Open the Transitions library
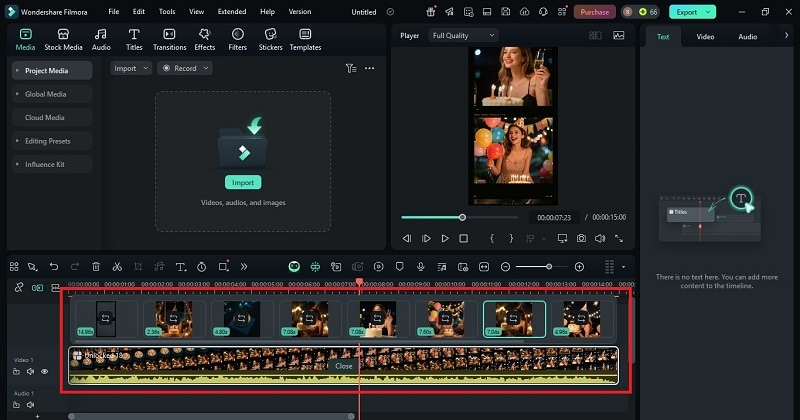The image size is (800, 420). [169, 39]
